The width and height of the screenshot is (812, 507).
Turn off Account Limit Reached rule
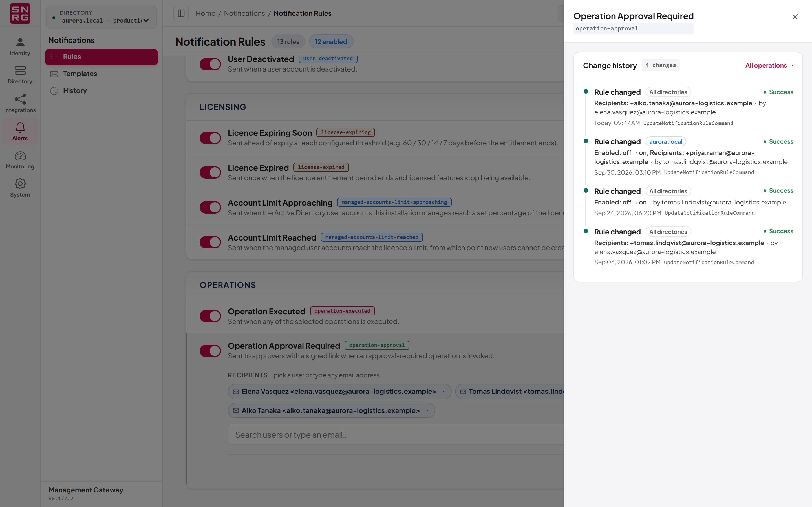point(210,242)
